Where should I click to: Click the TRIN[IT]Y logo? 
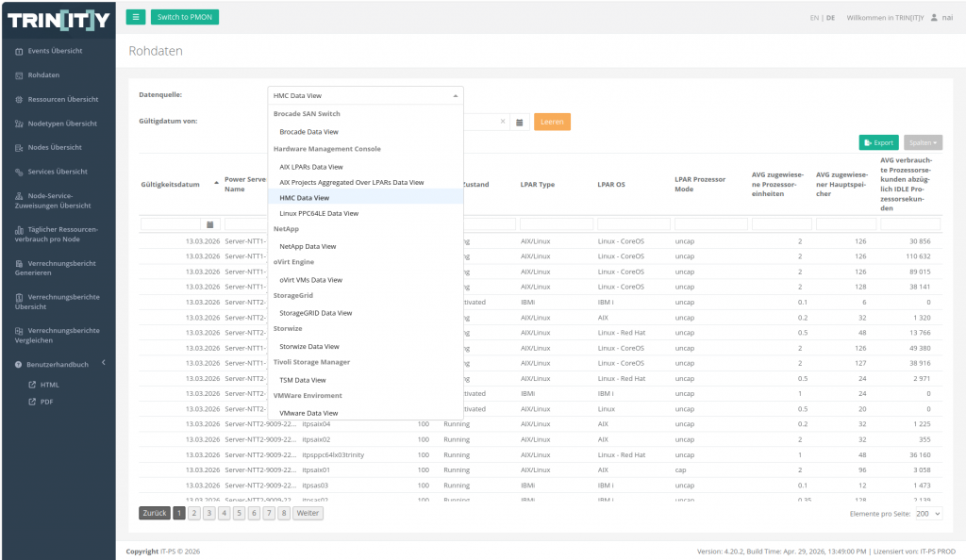(58, 21)
